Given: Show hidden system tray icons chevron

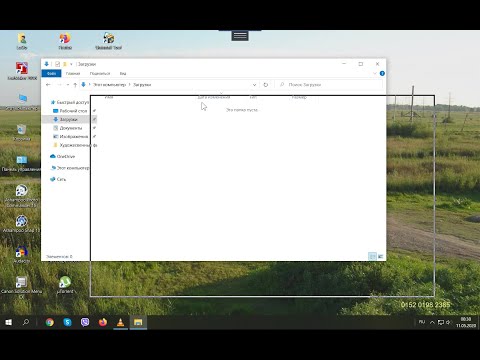Looking at the screenshot, I should coord(432,322).
